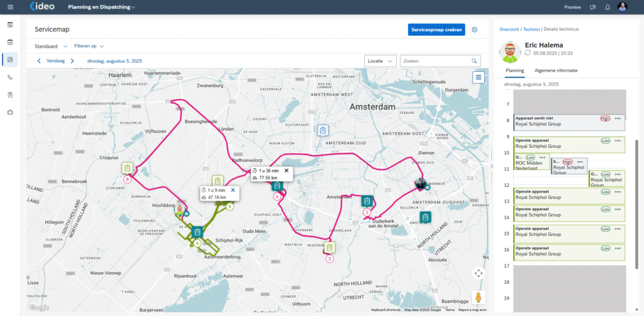The width and height of the screenshot is (644, 316).
Task: Open the phone icon in sidebar
Action: coord(10,77)
